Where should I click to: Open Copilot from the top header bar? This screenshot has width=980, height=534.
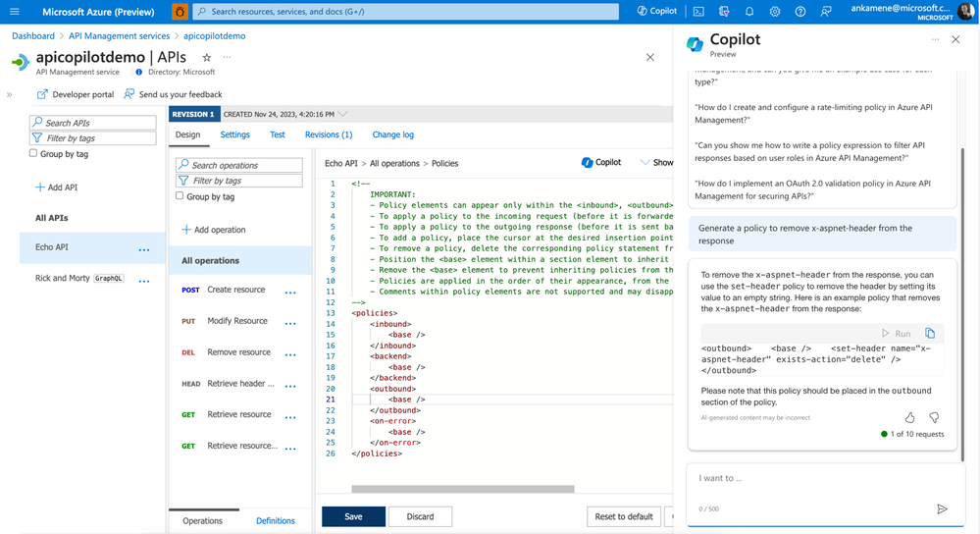[x=657, y=11]
